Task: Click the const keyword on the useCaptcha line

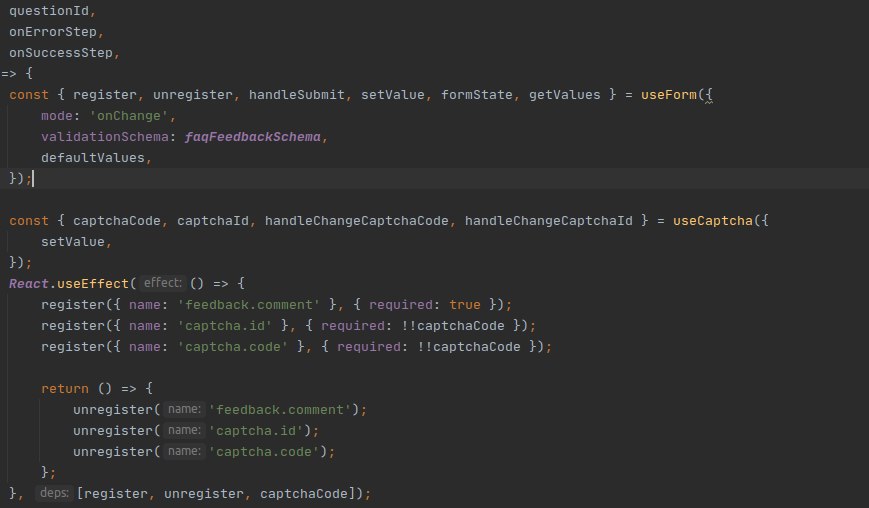Action: [x=29, y=220]
